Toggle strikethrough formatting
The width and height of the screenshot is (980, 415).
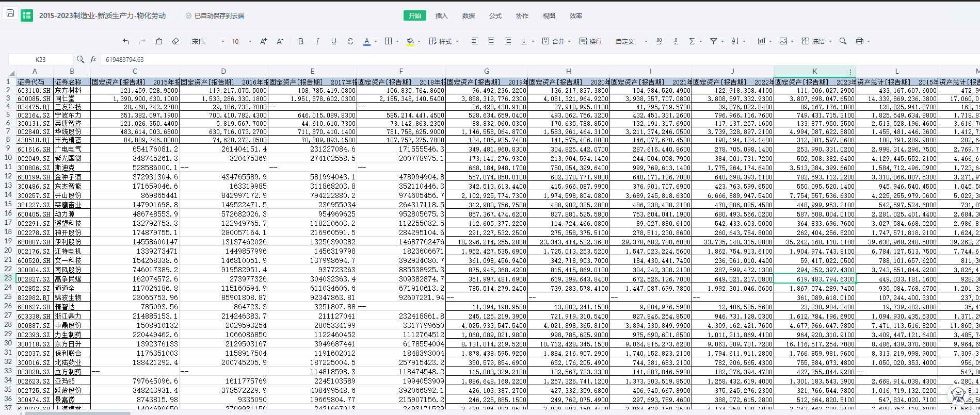pyautogui.click(x=350, y=41)
